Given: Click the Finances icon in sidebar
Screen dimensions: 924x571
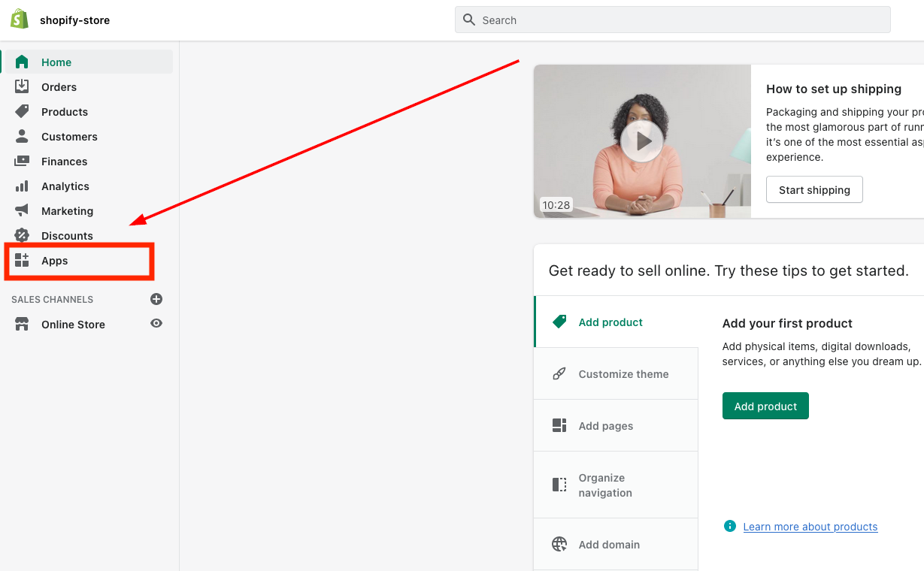Looking at the screenshot, I should pos(22,161).
